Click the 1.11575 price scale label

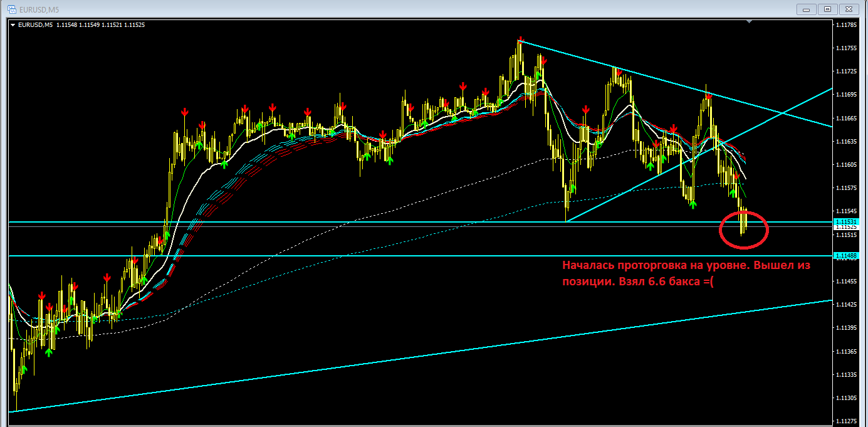[x=847, y=188]
